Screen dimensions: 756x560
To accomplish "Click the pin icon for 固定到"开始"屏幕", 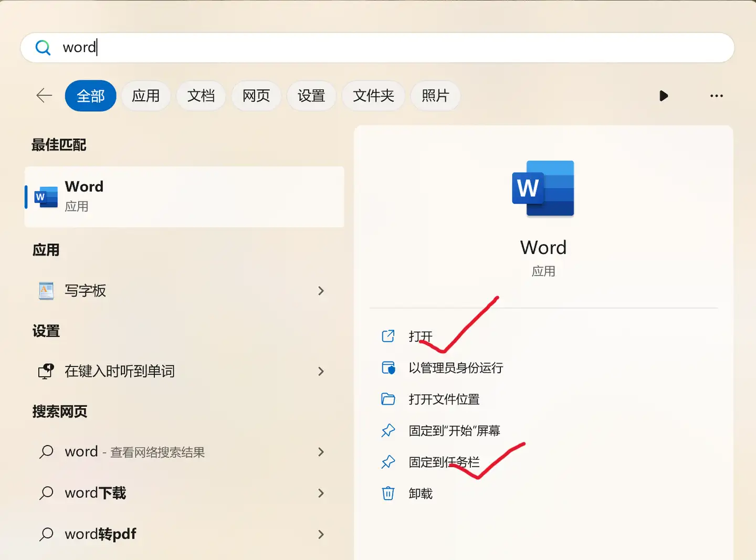I will [388, 430].
